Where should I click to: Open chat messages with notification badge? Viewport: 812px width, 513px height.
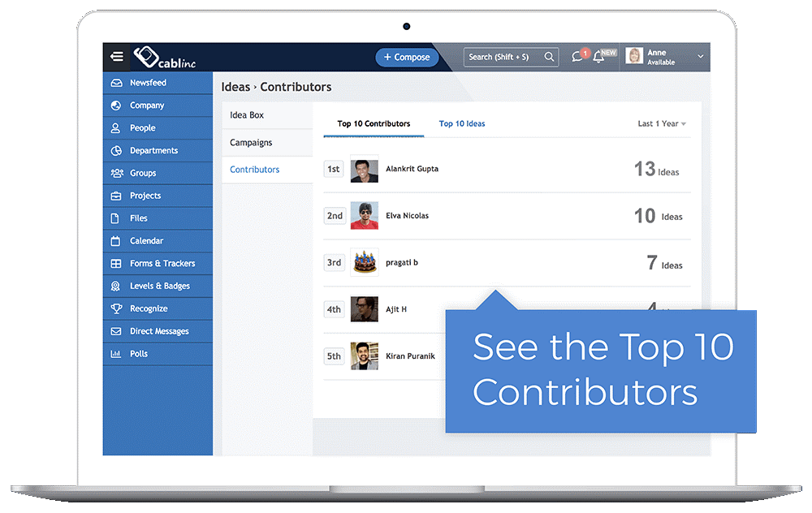[579, 56]
